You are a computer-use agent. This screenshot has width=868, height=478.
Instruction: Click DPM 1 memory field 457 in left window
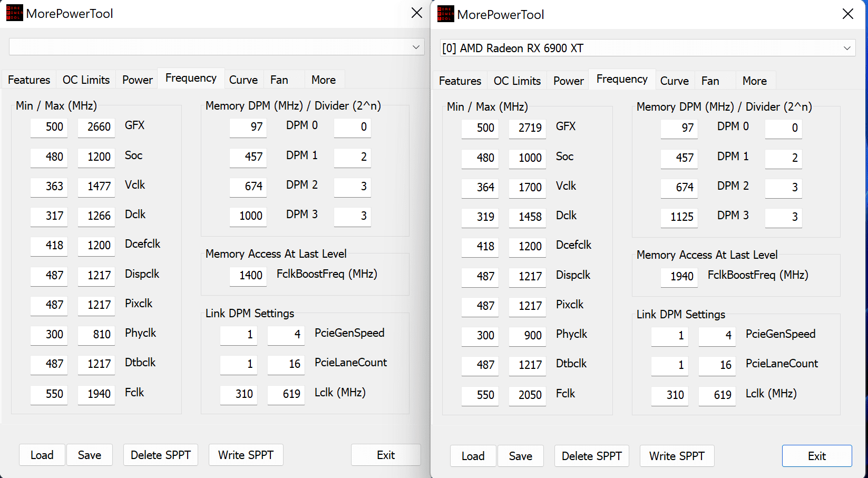(x=248, y=157)
